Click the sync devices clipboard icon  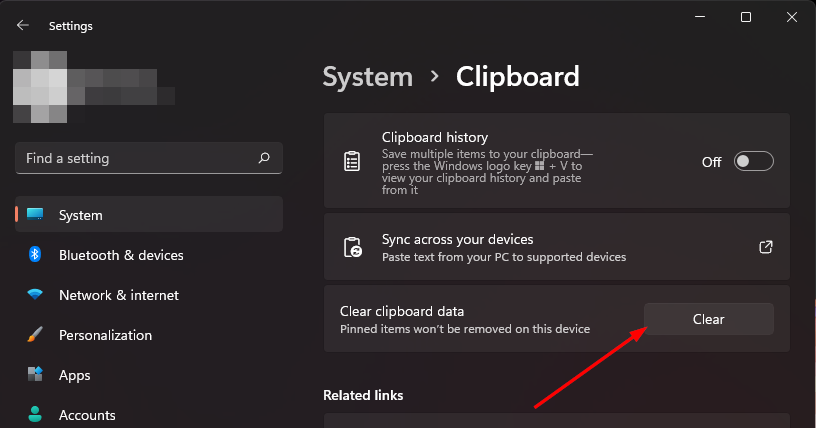pyautogui.click(x=352, y=248)
